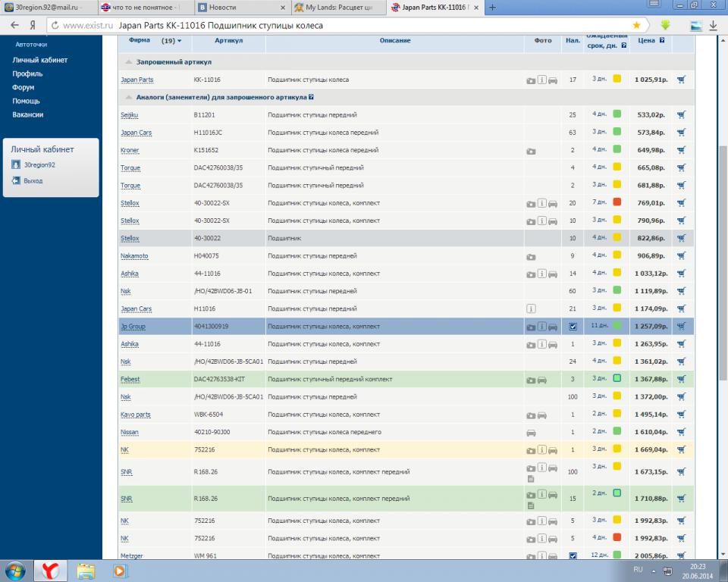This screenshot has width=728, height=582.
Task: Toggle checkbox in Jp Group 4041300919 row
Action: click(573, 327)
